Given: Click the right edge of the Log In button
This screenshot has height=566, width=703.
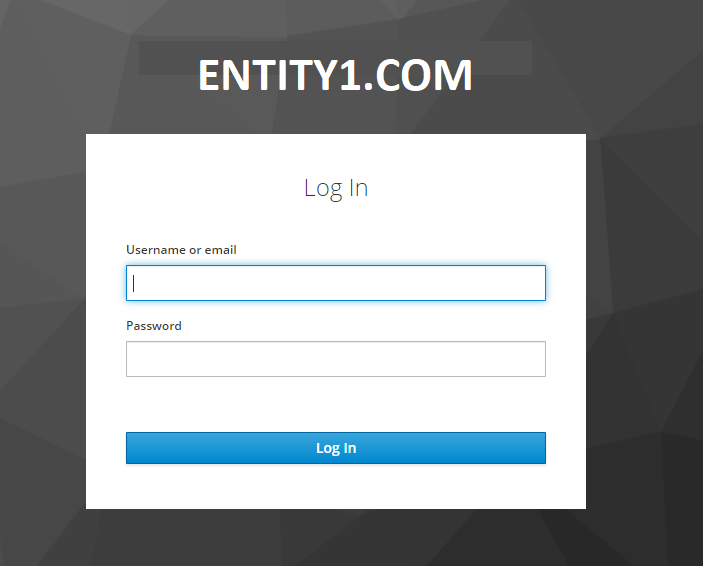Looking at the screenshot, I should [537, 448].
